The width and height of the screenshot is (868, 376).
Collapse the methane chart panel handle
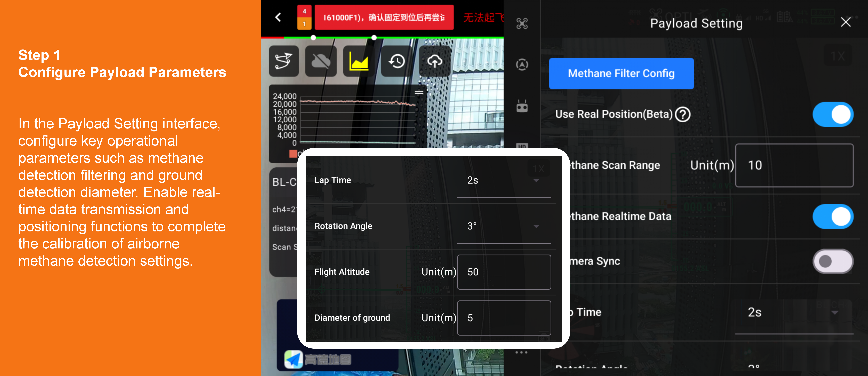pyautogui.click(x=419, y=93)
